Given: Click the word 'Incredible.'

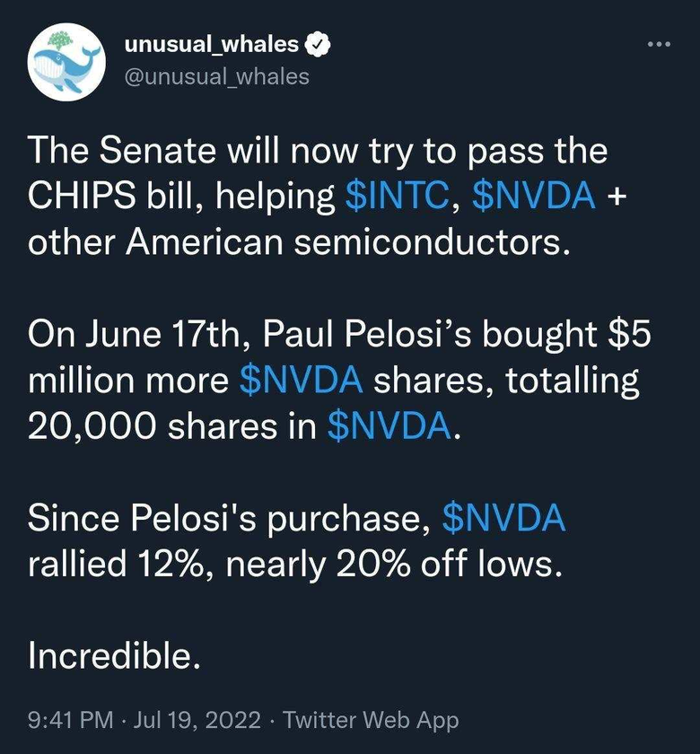Looking at the screenshot, I should tap(114, 655).
